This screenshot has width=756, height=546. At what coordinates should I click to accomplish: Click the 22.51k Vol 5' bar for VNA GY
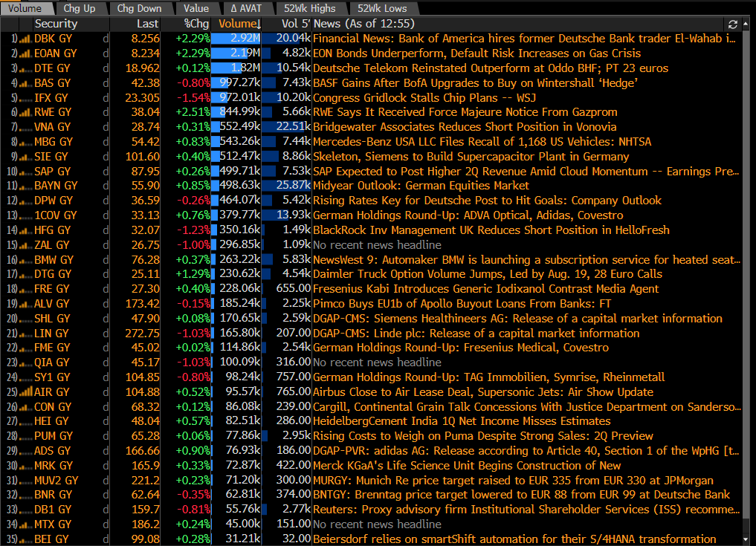click(286, 127)
